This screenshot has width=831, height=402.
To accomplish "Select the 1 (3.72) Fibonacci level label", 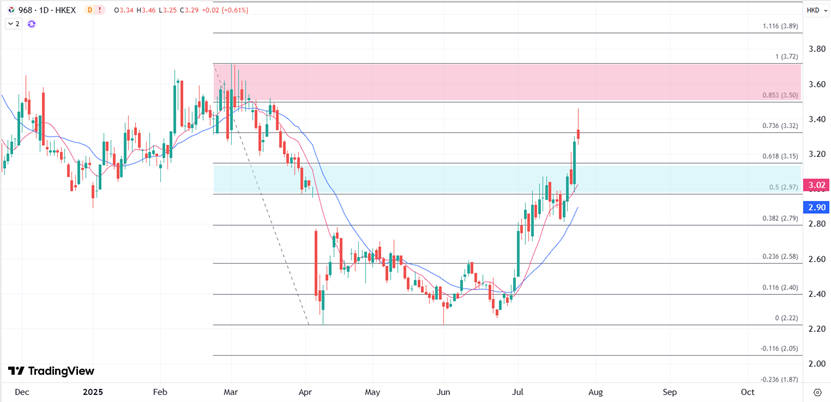I will coord(785,57).
